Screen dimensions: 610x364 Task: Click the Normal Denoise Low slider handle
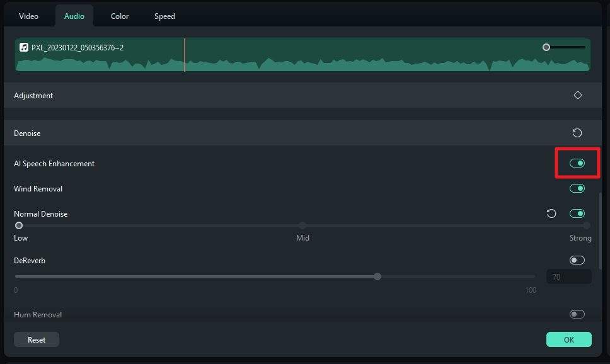[19, 225]
